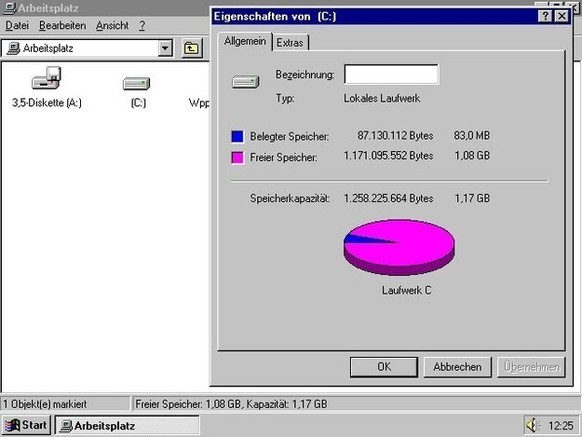This screenshot has height=437, width=582.
Task: Expand the Arbeitsplatz address dropdown arrow
Action: (x=165, y=48)
